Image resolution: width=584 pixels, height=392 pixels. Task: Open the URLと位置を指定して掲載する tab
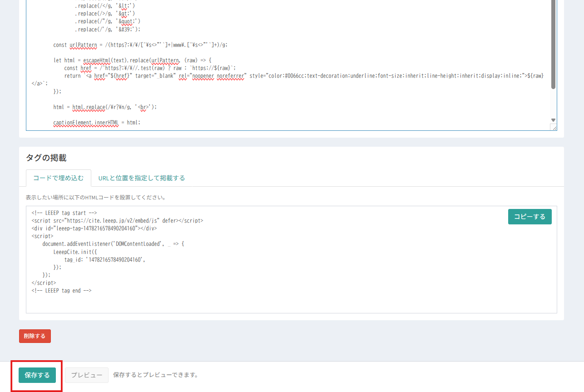pyautogui.click(x=142, y=178)
